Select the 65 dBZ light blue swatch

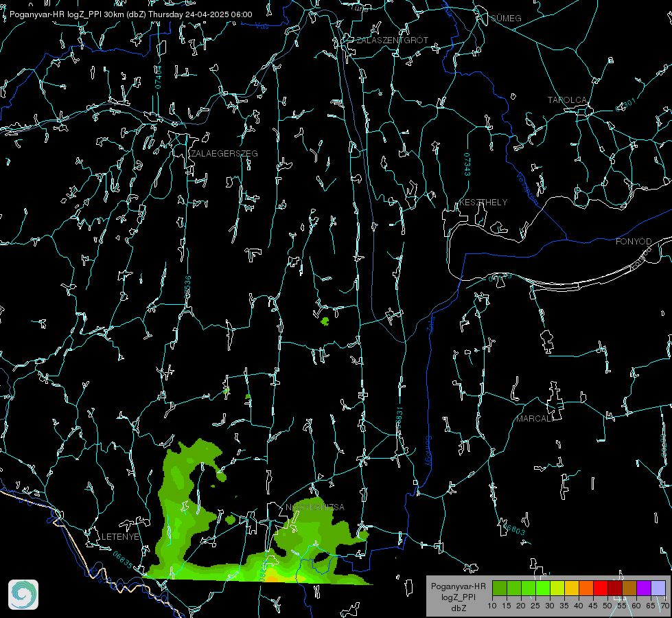[658, 588]
